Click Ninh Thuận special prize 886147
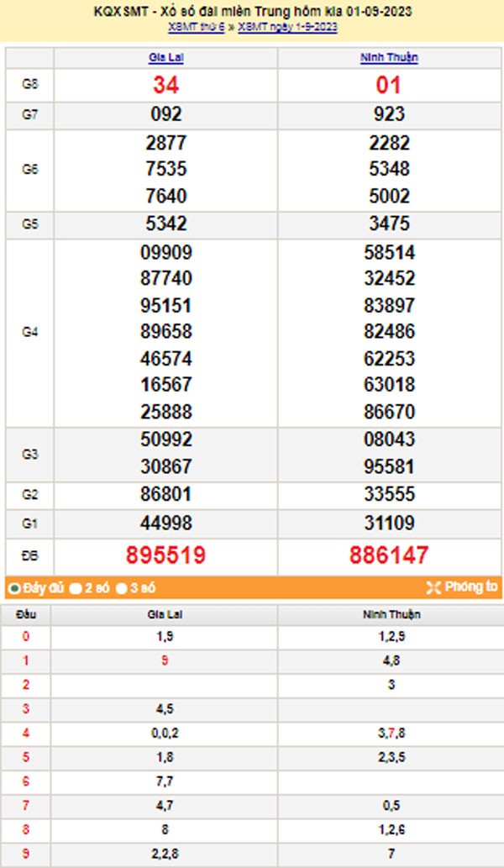Screen dimensions: 504x868 pos(389,555)
